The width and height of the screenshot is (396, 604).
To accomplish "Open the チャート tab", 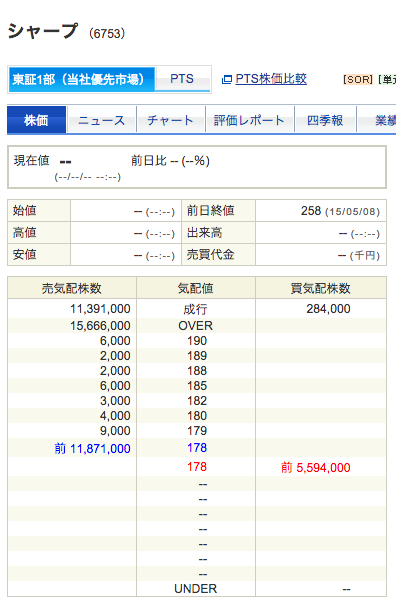I will 171,120.
